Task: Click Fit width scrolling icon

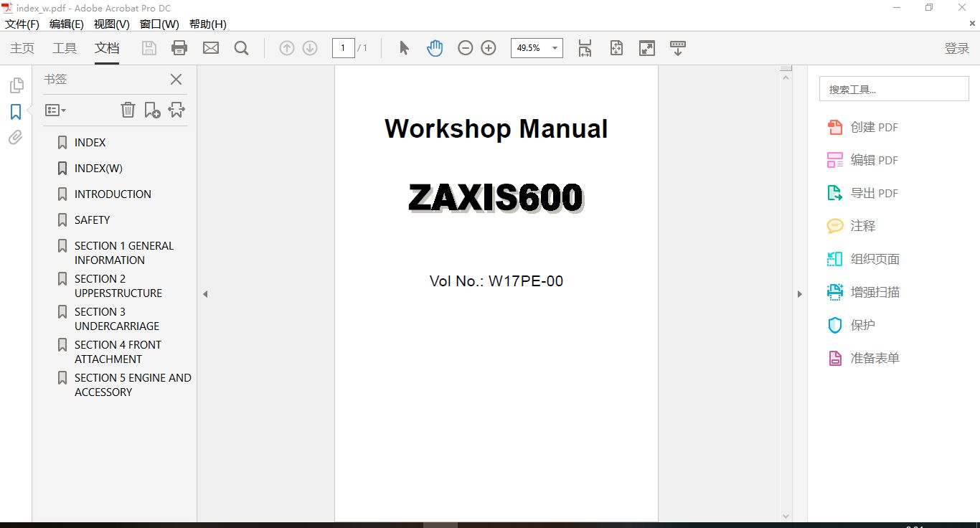Action: pyautogui.click(x=585, y=48)
